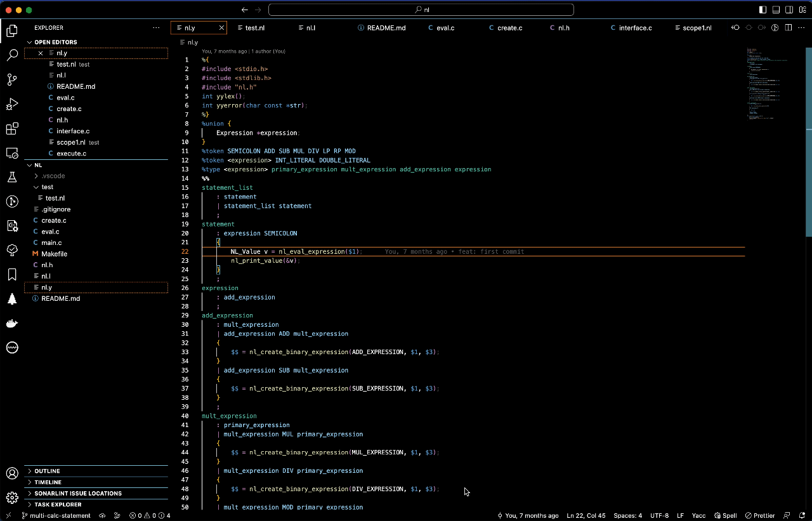This screenshot has height=521, width=812.
Task: Open the Testing flask view
Action: [12, 177]
